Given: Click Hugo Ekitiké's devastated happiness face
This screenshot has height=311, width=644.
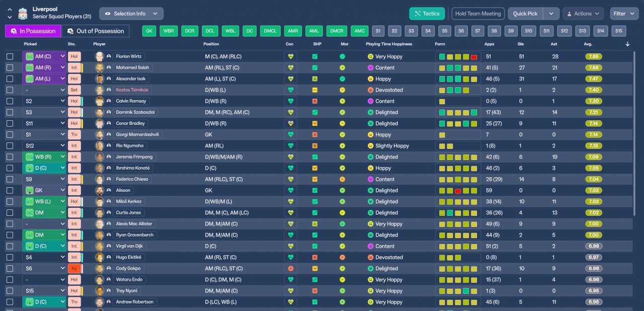Looking at the screenshot, I should point(370,257).
